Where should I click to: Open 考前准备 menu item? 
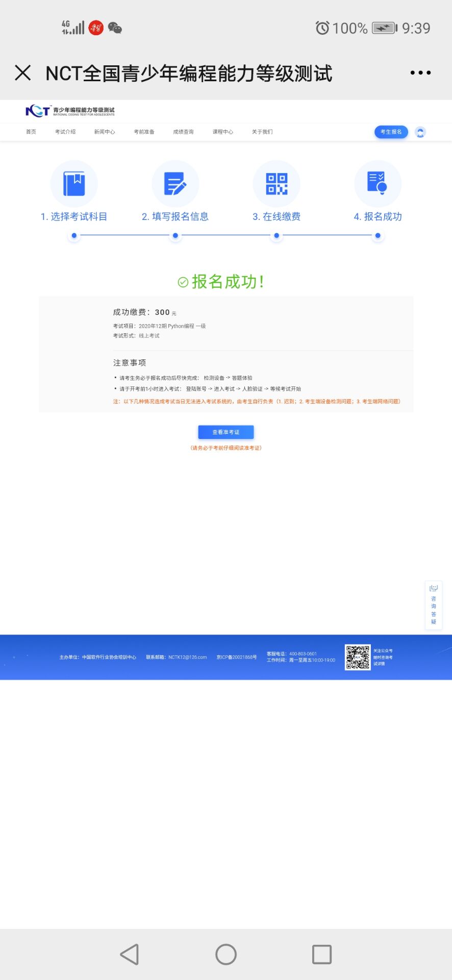(x=144, y=132)
